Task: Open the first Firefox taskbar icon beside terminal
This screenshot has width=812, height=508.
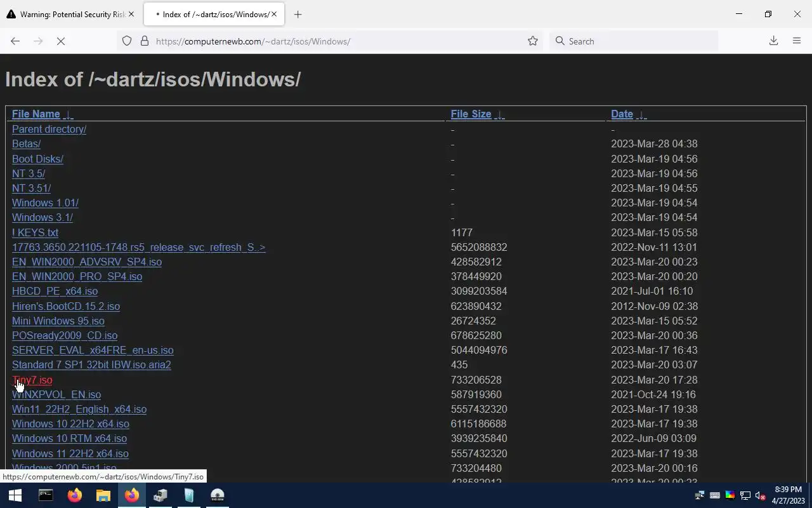Action: tap(75, 495)
